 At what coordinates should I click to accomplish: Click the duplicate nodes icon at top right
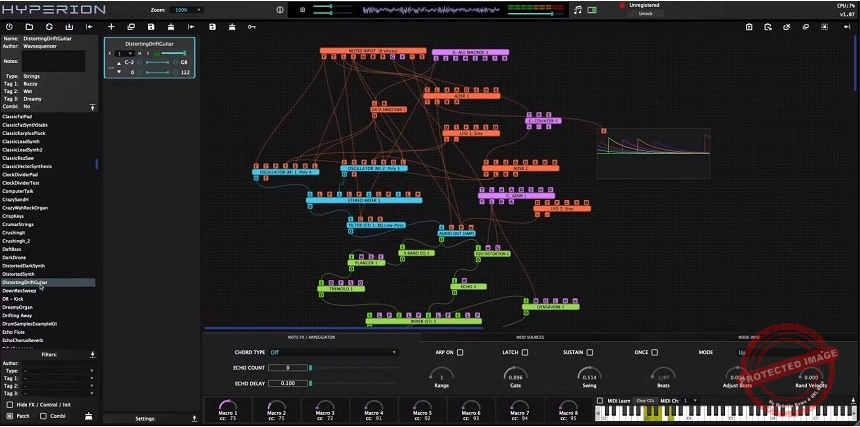click(x=806, y=27)
